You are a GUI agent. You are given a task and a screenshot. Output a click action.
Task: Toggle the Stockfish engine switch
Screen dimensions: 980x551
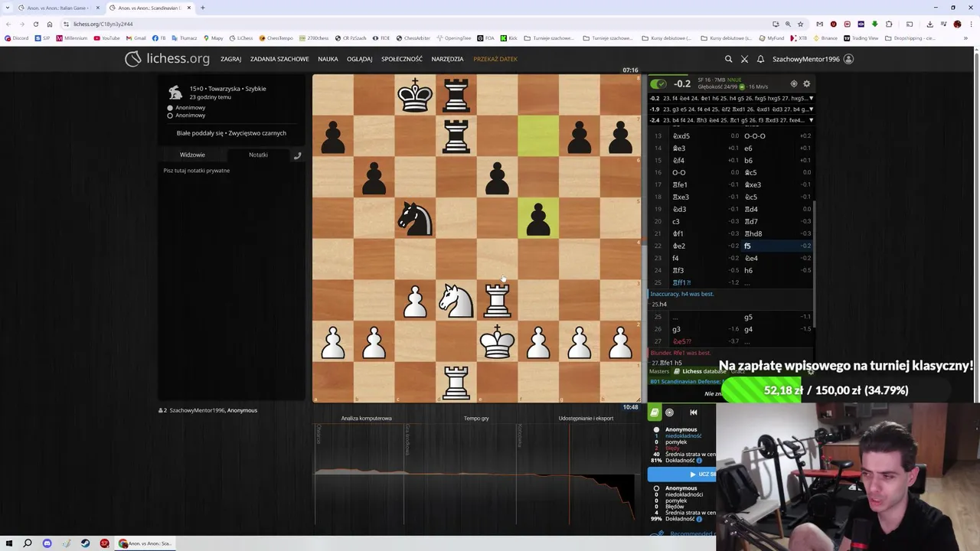point(658,83)
